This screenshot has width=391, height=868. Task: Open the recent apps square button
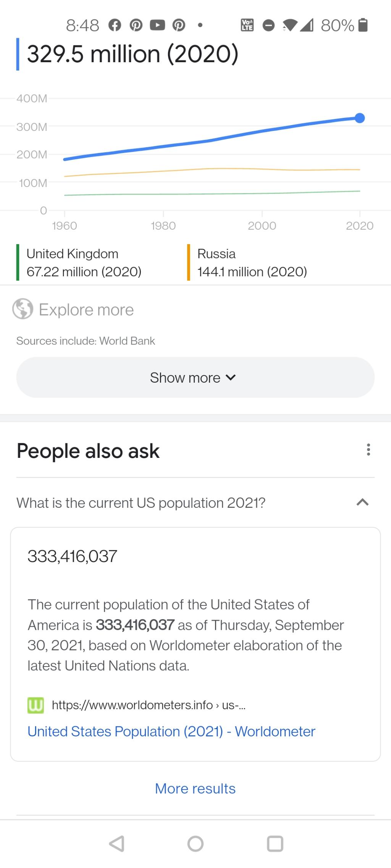(x=275, y=844)
